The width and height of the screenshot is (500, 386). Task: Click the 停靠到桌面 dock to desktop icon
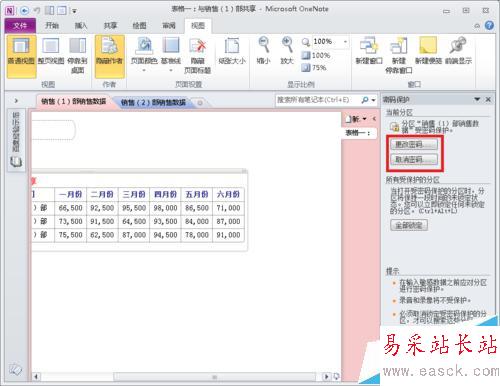pos(77,56)
